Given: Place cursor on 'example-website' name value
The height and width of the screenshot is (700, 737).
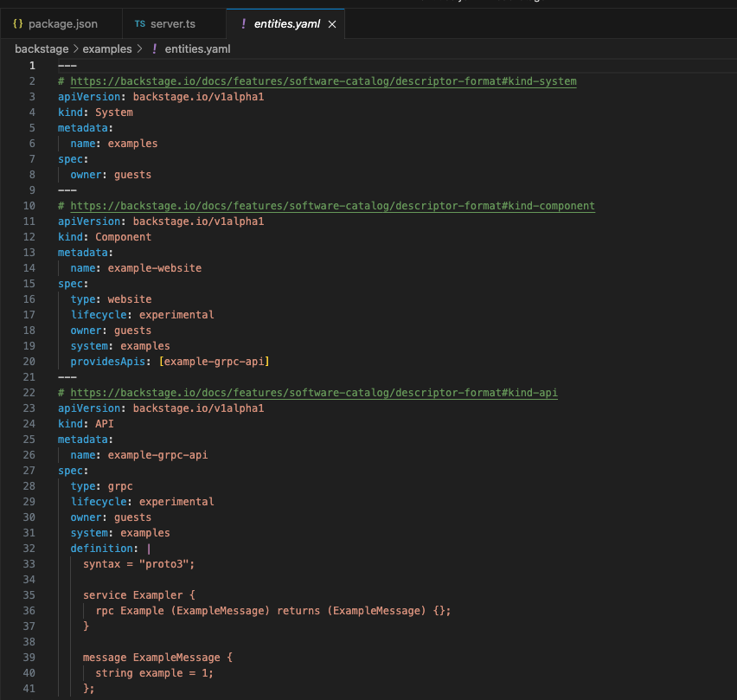Looking at the screenshot, I should (154, 268).
